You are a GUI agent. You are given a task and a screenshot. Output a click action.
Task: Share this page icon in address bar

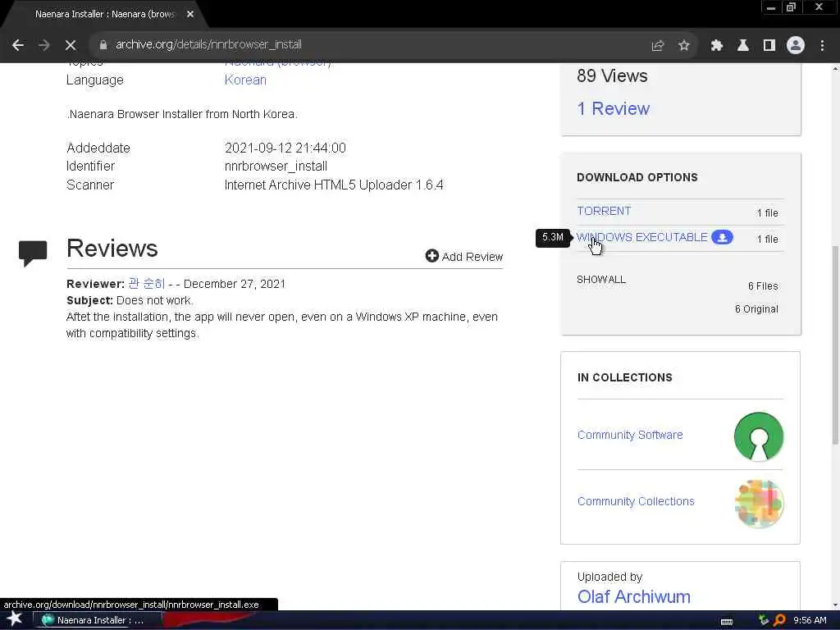657,46
